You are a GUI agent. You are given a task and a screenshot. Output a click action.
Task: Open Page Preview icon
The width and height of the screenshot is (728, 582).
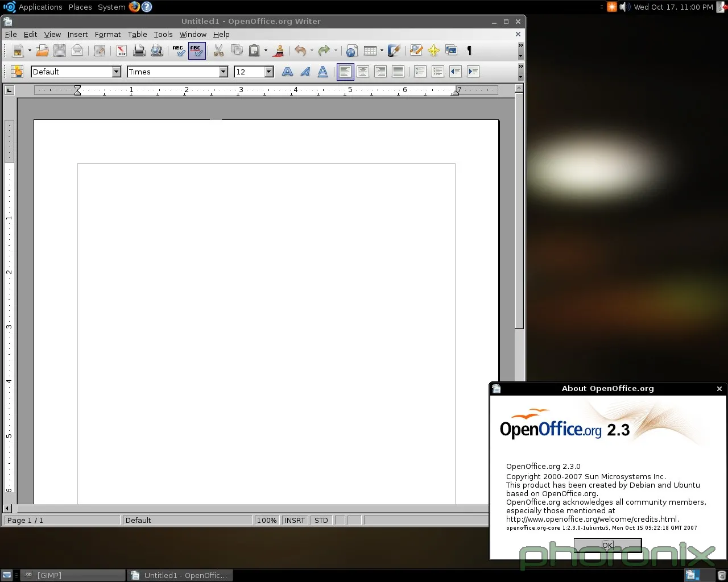coord(157,51)
